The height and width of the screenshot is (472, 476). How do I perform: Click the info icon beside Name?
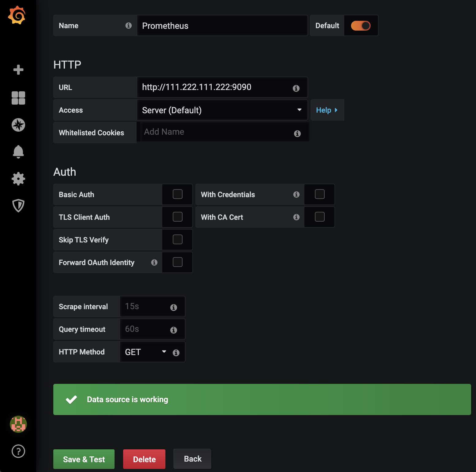tap(129, 25)
